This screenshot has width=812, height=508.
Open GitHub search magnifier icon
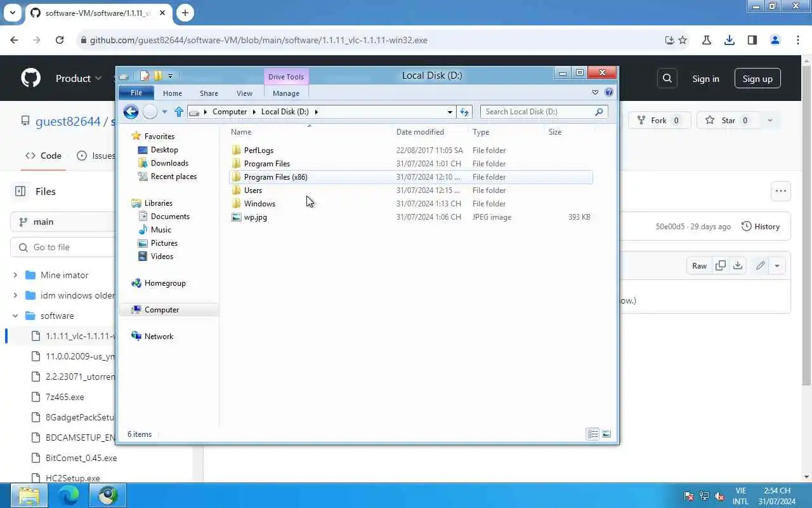coord(667,79)
